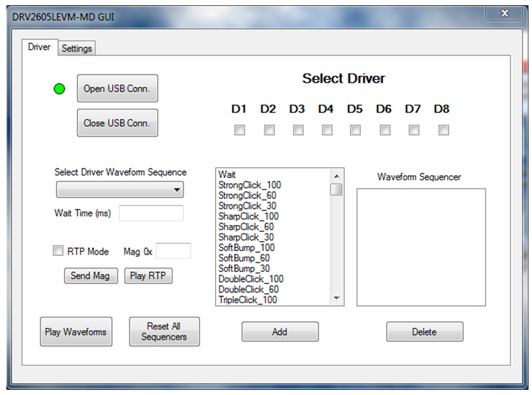Select the Driver tab
Screen dimensions: 532x395
point(39,47)
